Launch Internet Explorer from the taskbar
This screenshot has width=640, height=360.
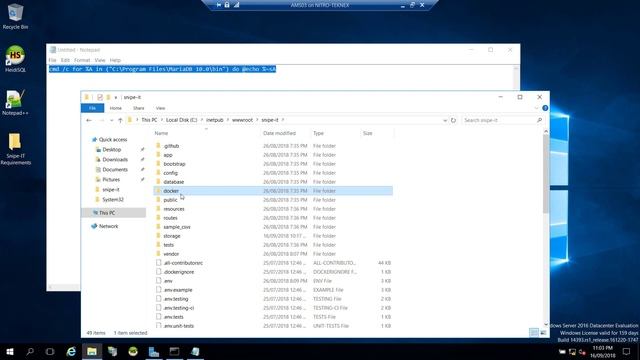point(71,351)
